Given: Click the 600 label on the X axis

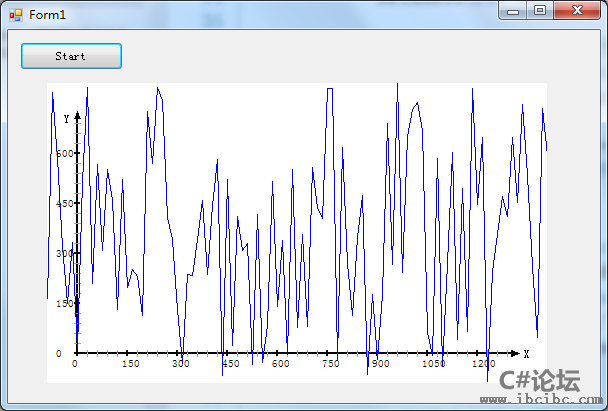Looking at the screenshot, I should point(280,364).
